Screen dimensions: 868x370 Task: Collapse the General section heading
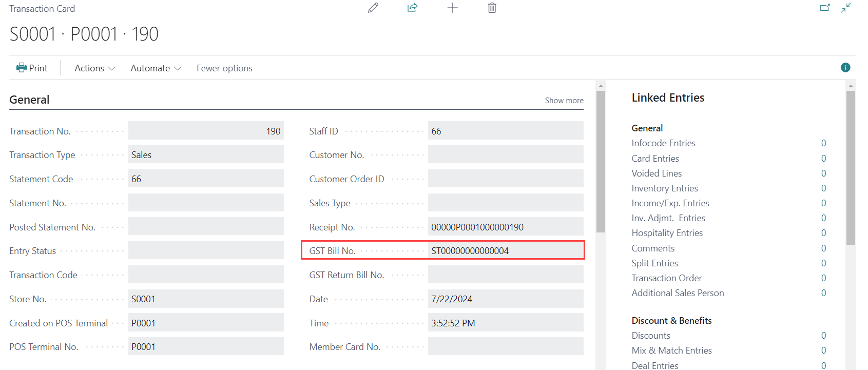click(30, 100)
